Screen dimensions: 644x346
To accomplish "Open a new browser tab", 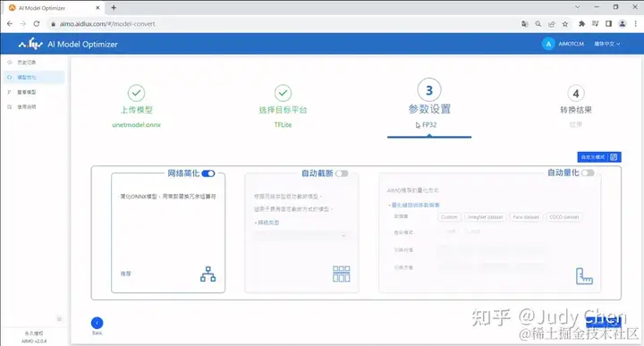I will pos(114,7).
